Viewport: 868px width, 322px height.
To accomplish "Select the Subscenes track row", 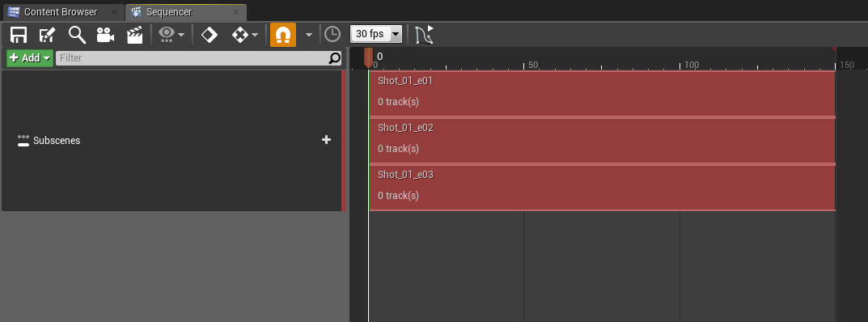I will (x=171, y=141).
